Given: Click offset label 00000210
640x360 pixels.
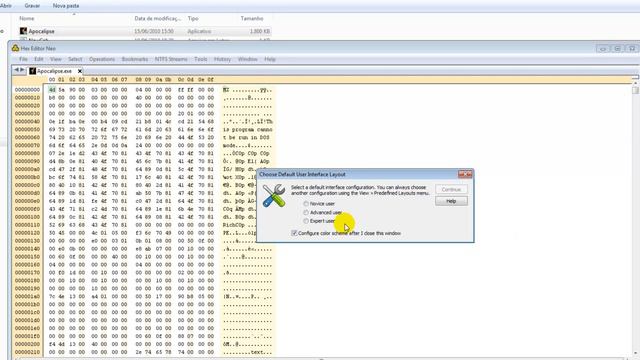Looking at the screenshot, I should click(x=27, y=352).
